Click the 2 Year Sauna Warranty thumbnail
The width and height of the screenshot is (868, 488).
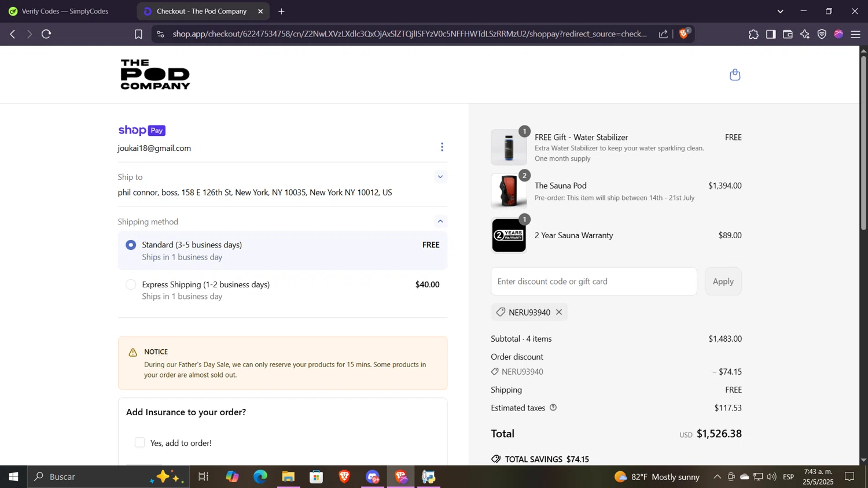(x=509, y=235)
